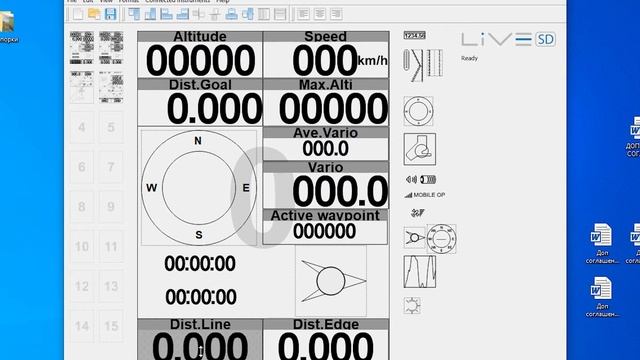Align text right in the toolbar
Screen dimensions: 640x360
(336, 14)
